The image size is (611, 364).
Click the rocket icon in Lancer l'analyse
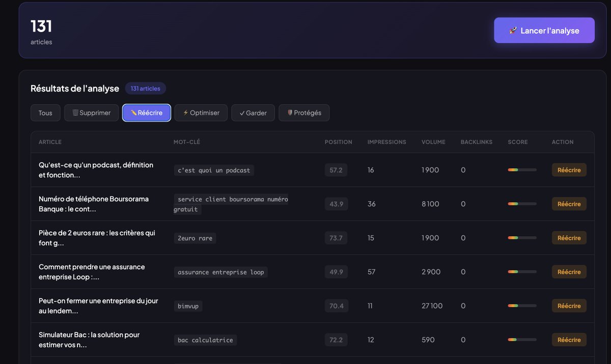[513, 31]
